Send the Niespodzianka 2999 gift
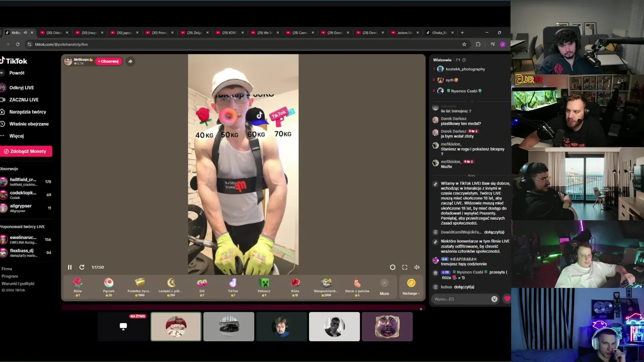Screen dimensions: 644x362 click(326, 287)
